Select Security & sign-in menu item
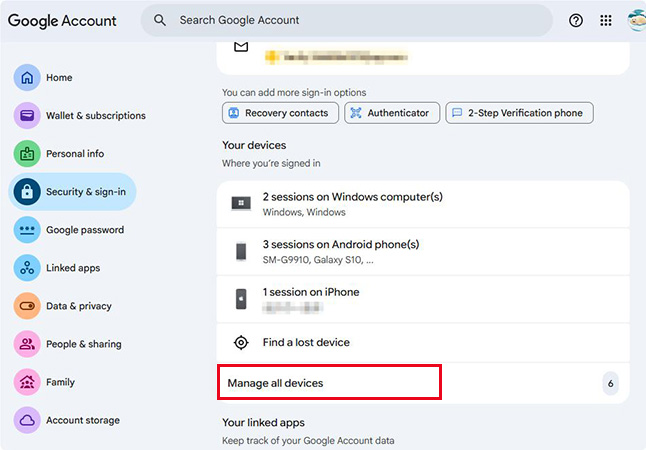 73,192
